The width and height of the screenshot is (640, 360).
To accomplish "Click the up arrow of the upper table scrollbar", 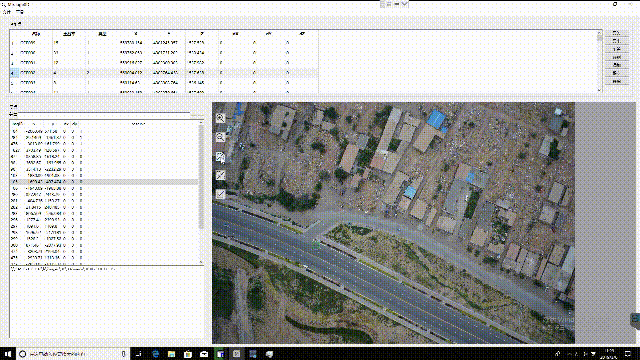I will (600, 33).
